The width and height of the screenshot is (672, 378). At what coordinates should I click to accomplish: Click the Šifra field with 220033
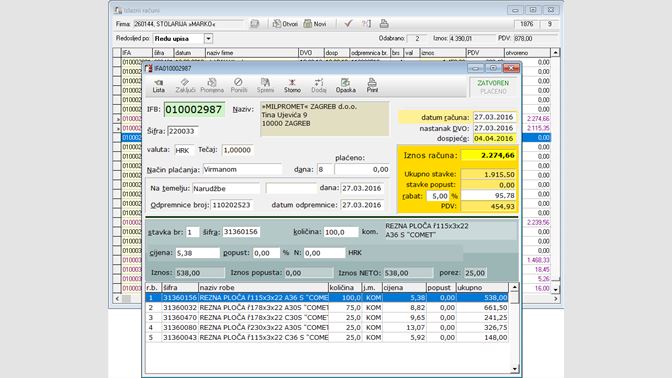point(183,131)
